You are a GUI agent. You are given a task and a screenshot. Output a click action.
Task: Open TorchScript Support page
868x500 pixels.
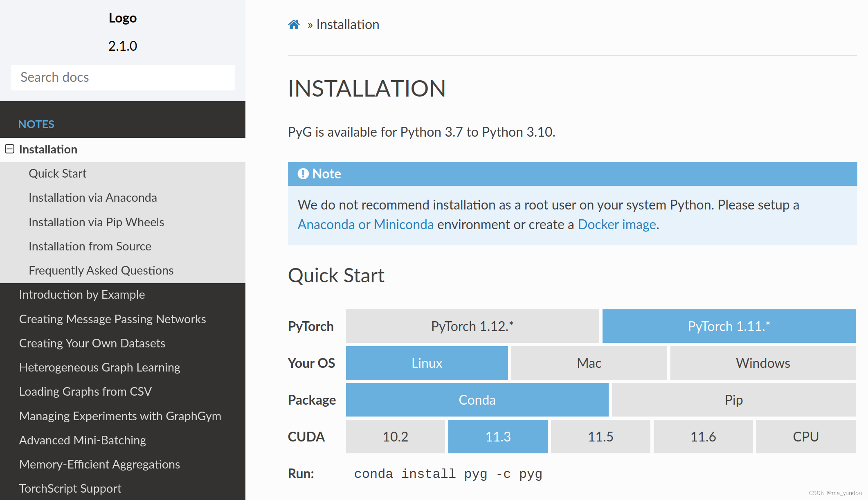coord(70,489)
